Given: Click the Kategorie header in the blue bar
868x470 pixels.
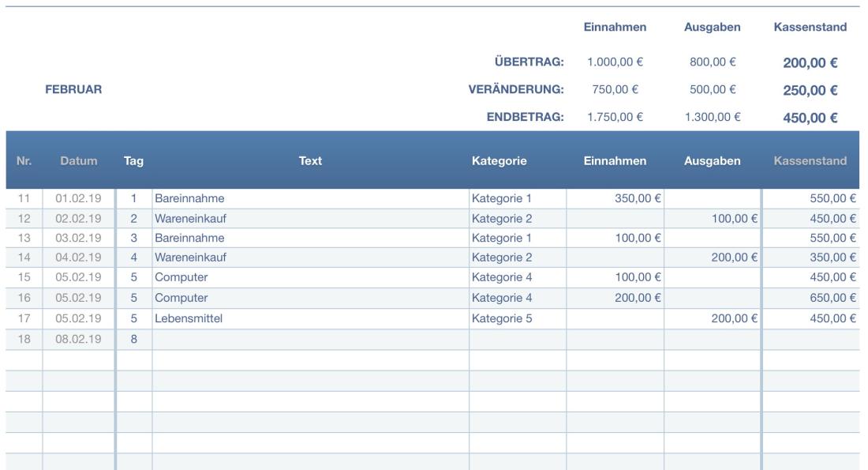Looking at the screenshot, I should pyautogui.click(x=499, y=161).
